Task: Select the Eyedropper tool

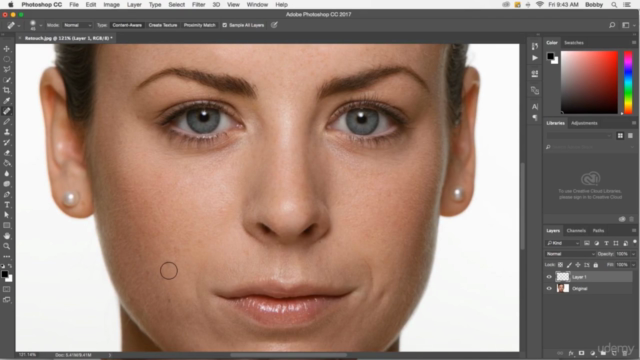Action: [7, 101]
